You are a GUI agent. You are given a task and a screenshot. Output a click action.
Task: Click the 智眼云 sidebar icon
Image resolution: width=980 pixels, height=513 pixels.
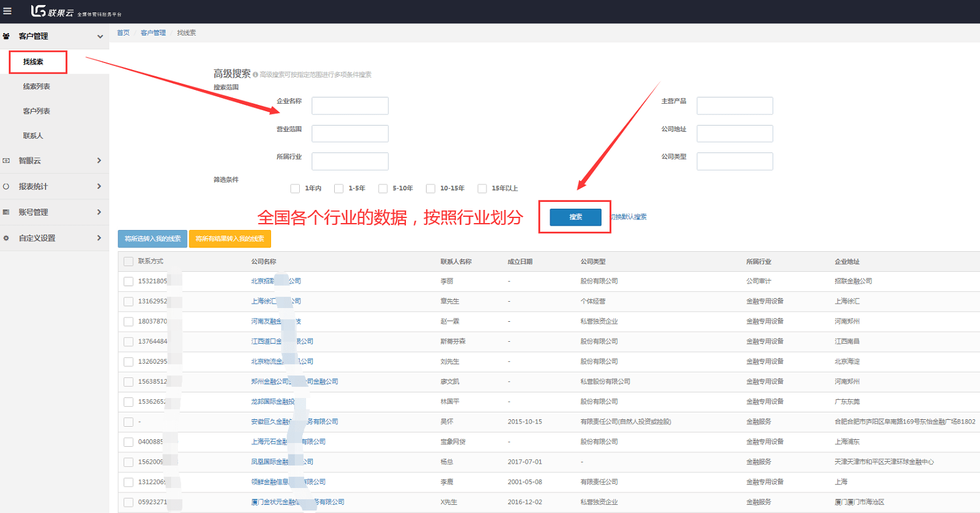click(x=6, y=161)
